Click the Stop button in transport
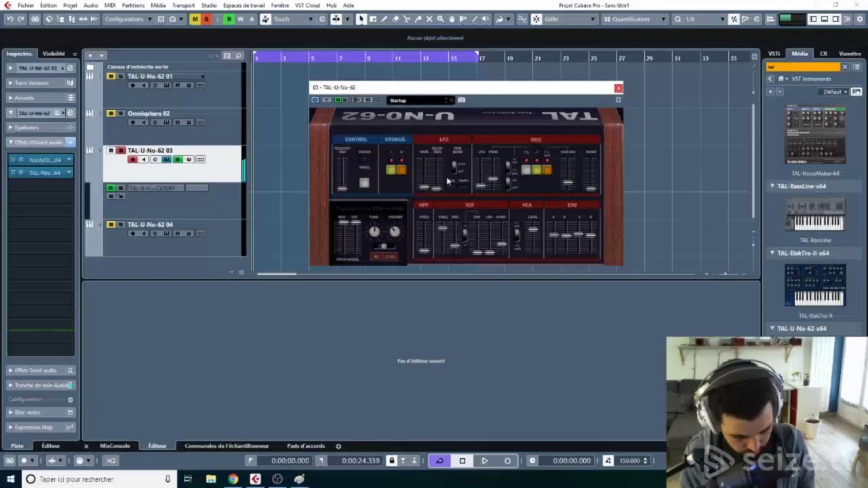868x488 pixels. coord(462,461)
